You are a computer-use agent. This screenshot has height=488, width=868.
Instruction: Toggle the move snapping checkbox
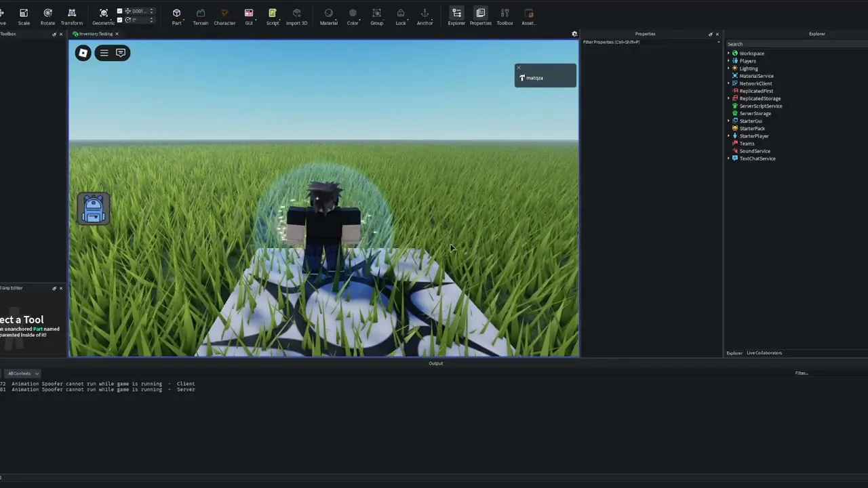[120, 12]
